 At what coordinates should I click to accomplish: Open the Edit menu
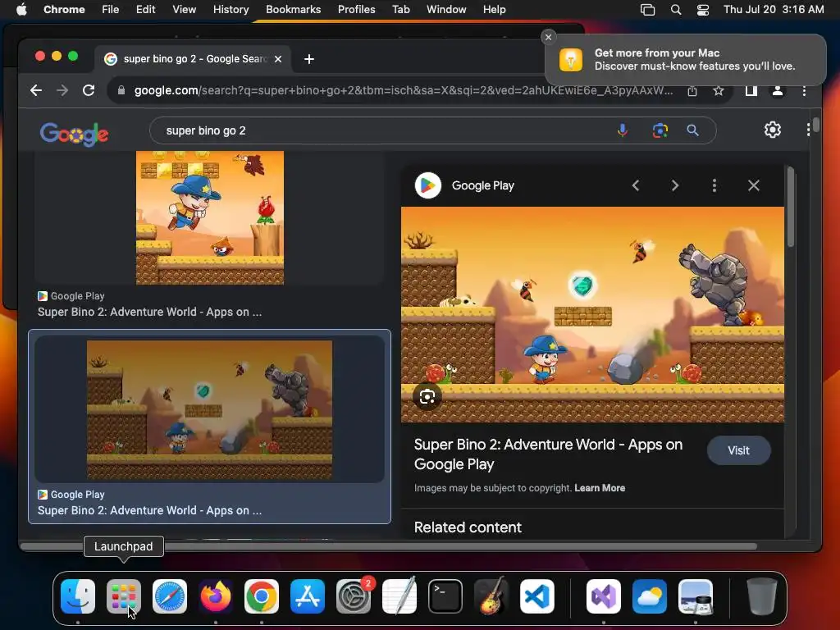(145, 9)
